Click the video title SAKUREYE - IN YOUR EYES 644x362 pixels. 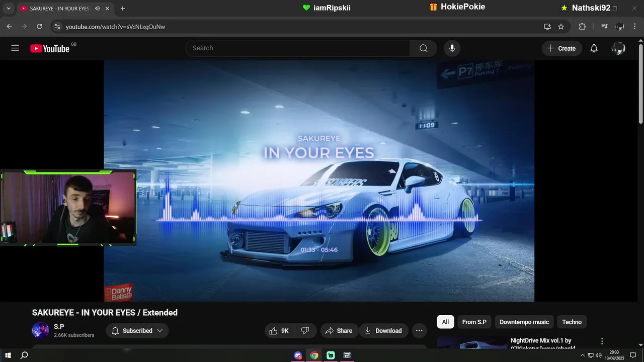[105, 312]
